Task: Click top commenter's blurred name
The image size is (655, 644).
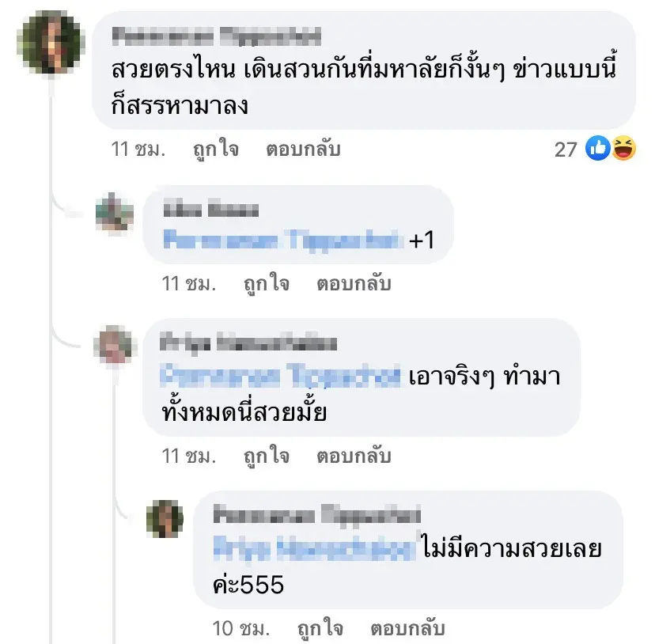Action: [217, 36]
